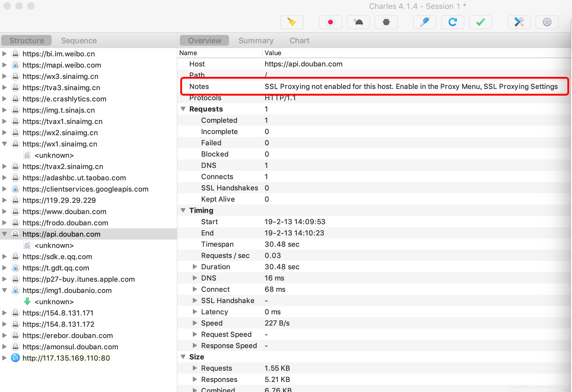Click the Compose pen icon

[425, 22]
